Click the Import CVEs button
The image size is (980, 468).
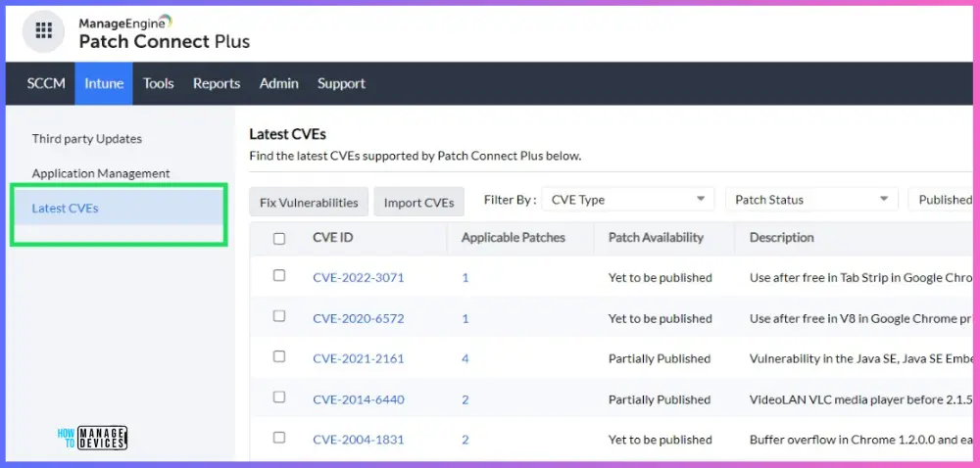pyautogui.click(x=418, y=202)
